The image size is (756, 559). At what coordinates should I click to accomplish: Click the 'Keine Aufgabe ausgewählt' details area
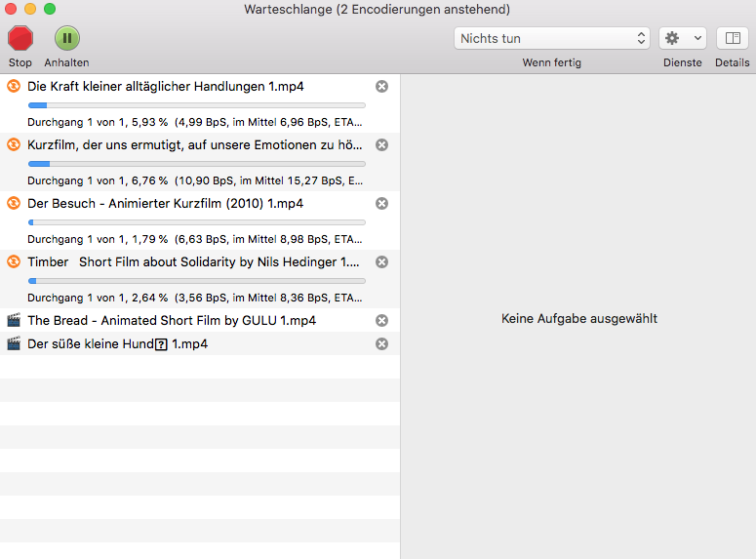pyautogui.click(x=578, y=319)
